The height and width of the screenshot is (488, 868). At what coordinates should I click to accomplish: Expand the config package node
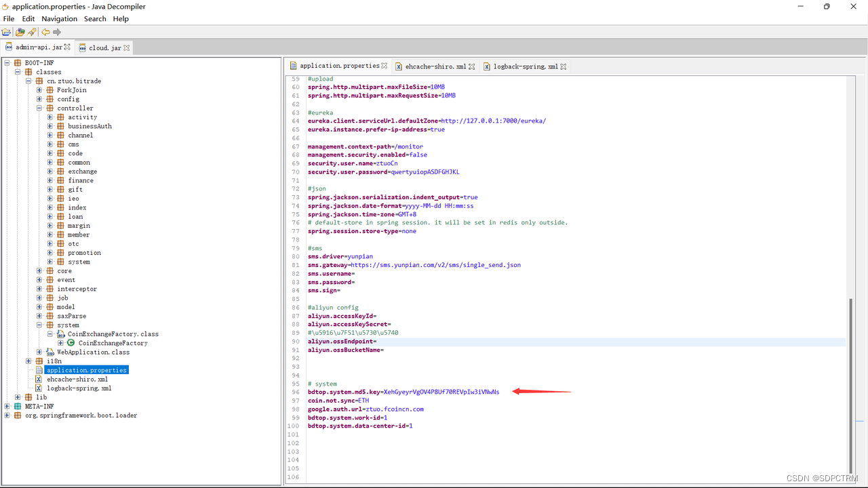[x=39, y=99]
